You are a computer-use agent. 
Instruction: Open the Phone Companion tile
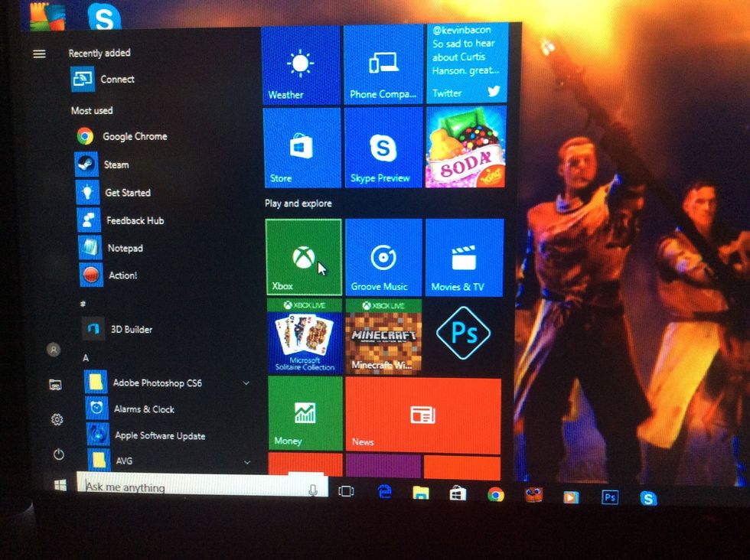click(x=383, y=64)
